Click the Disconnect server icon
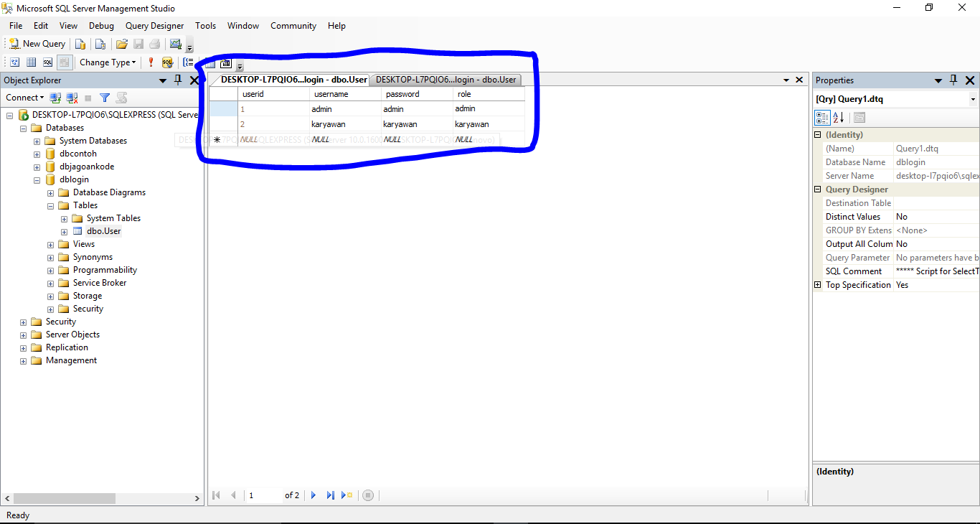 72,98
